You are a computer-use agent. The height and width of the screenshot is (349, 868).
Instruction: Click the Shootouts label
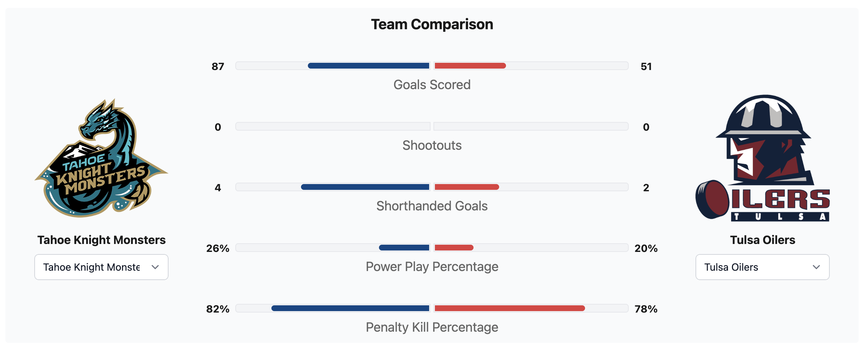pos(432,145)
